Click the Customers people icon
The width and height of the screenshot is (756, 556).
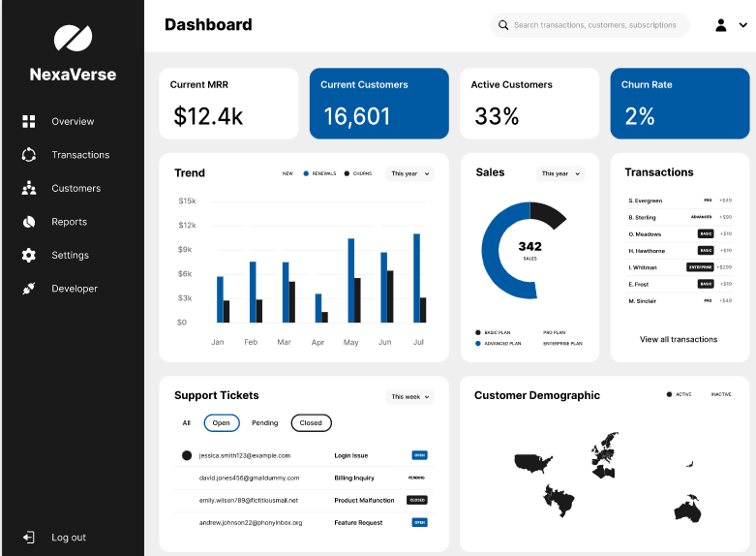point(29,188)
